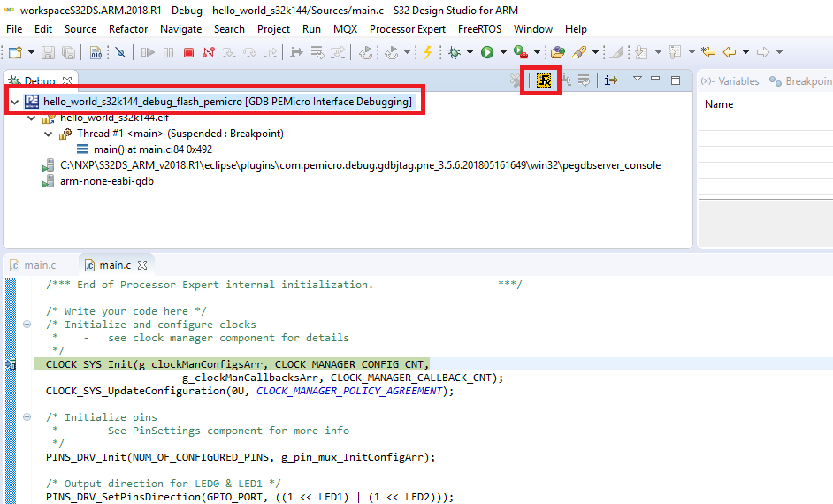Viewport: 833px width, 504px height.
Task: Open the Debug view menu triangle
Action: pos(638,79)
